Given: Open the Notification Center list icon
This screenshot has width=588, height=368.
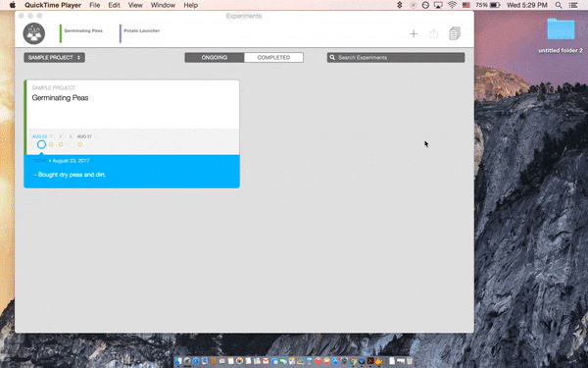Looking at the screenshot, I should (x=573, y=5).
